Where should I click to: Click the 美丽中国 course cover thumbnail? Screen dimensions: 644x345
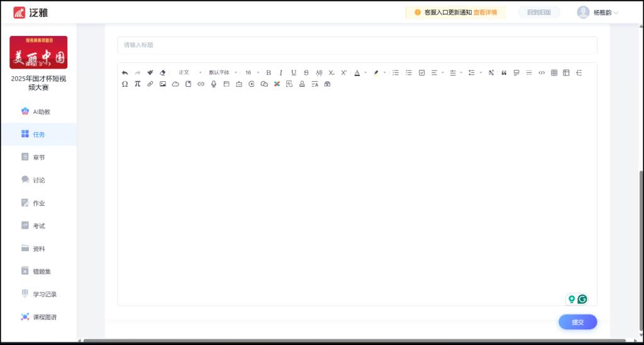click(38, 52)
